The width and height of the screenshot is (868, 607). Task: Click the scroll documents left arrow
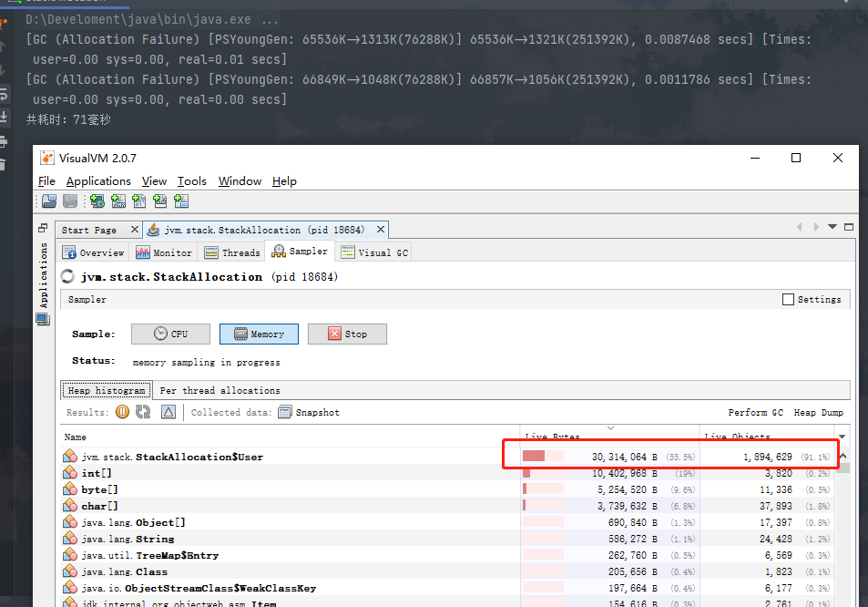coord(800,227)
